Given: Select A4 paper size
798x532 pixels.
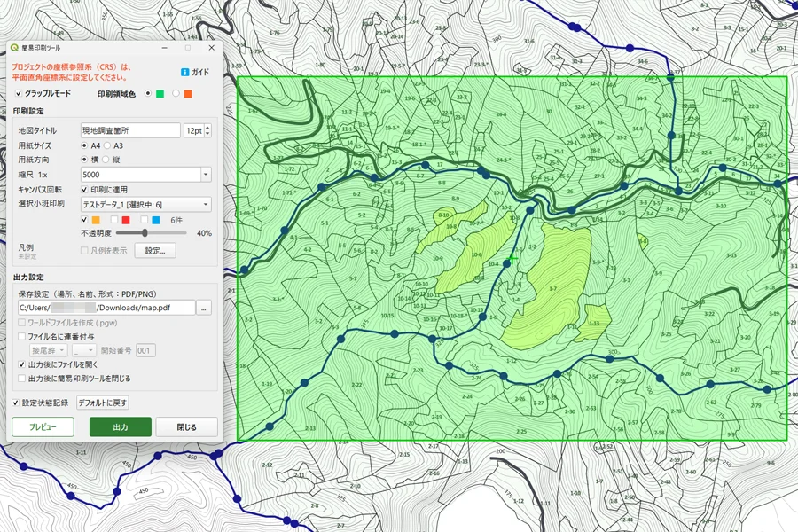Looking at the screenshot, I should point(84,145).
